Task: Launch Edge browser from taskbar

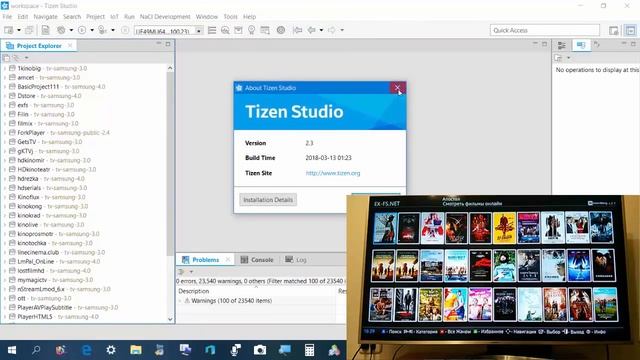Action: (x=87, y=350)
